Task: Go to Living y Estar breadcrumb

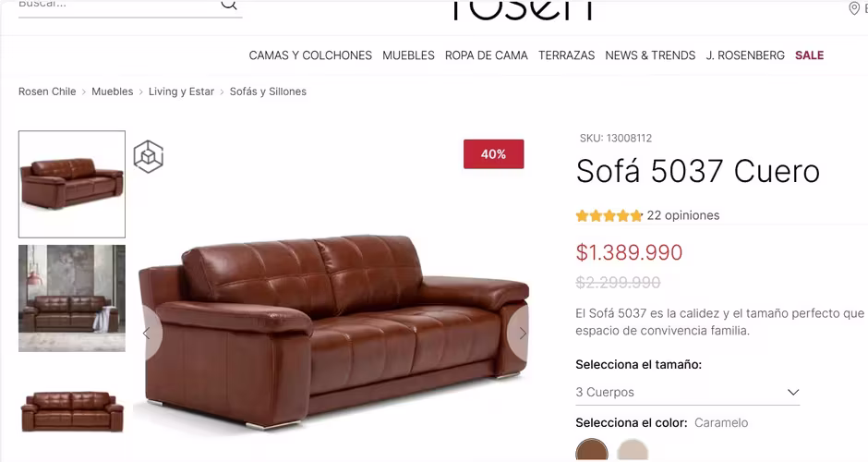Action: tap(181, 91)
